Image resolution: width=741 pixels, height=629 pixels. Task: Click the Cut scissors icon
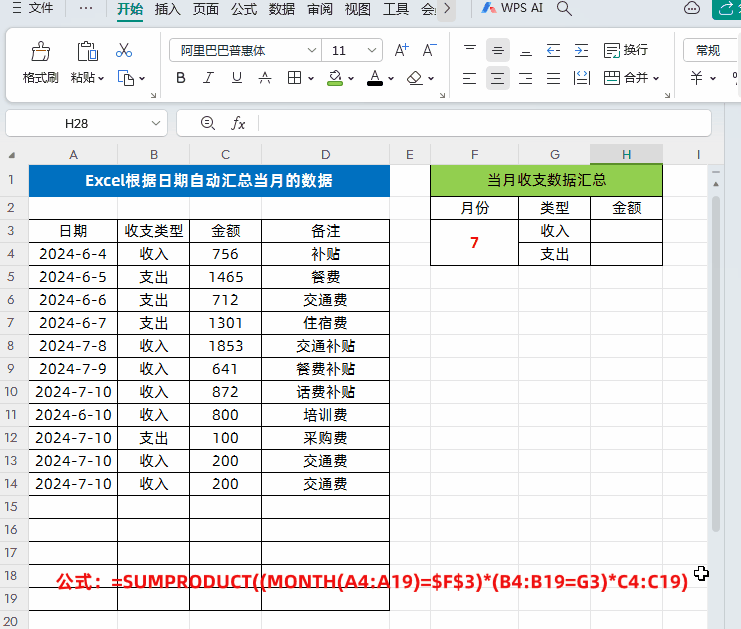pyautogui.click(x=124, y=50)
